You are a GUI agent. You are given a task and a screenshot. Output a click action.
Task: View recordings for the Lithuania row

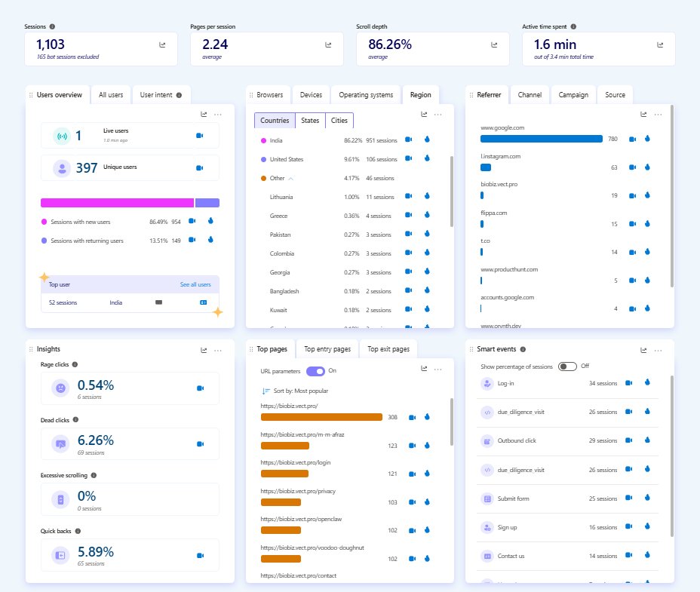click(x=408, y=196)
